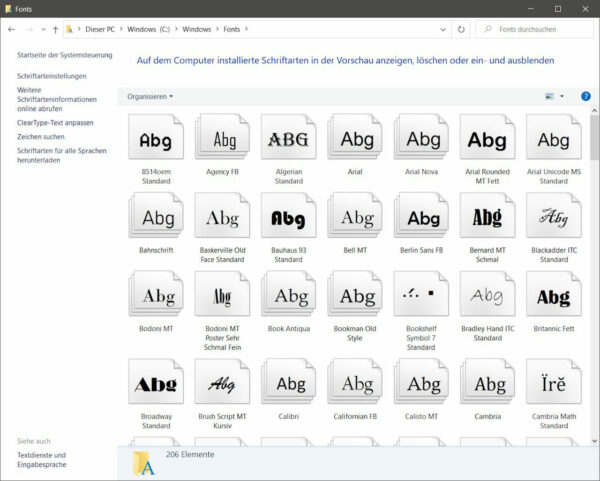The height and width of the screenshot is (481, 600).
Task: Click the 206 Elemente status text
Action: 190,454
